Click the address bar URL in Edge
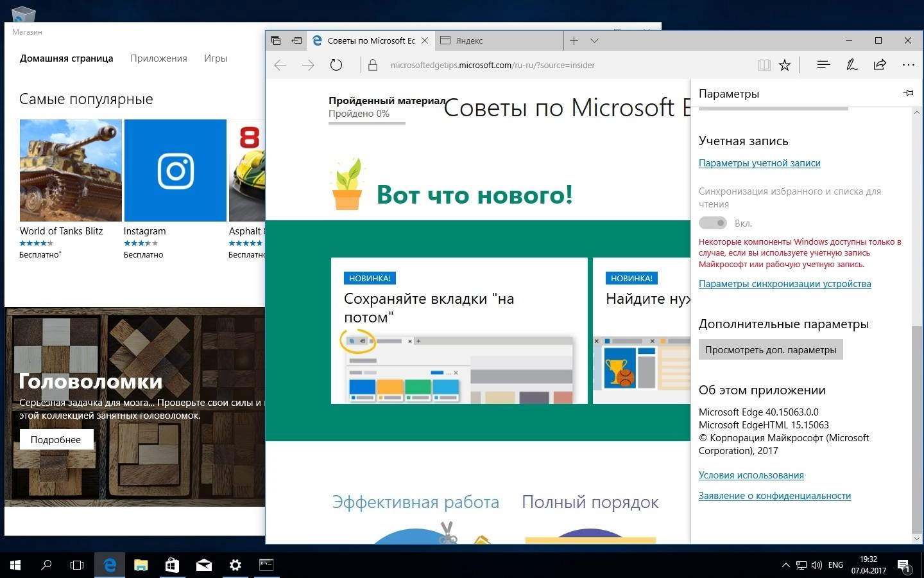Image resolution: width=924 pixels, height=578 pixels. (x=492, y=65)
